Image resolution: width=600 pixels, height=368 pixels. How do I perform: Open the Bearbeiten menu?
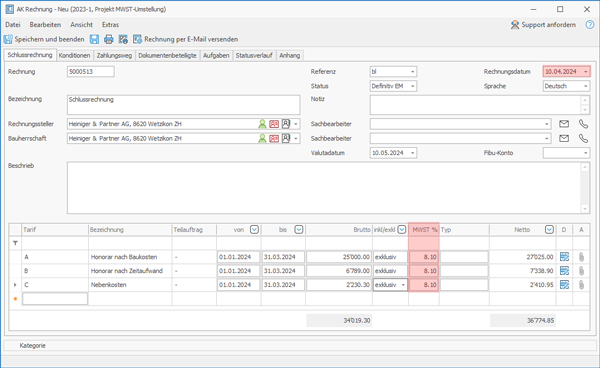point(45,24)
